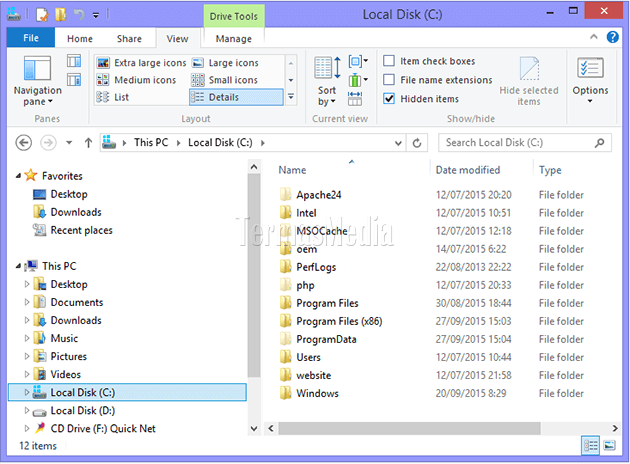Choose Small icons layout
The width and height of the screenshot is (630, 464).
pyautogui.click(x=225, y=80)
